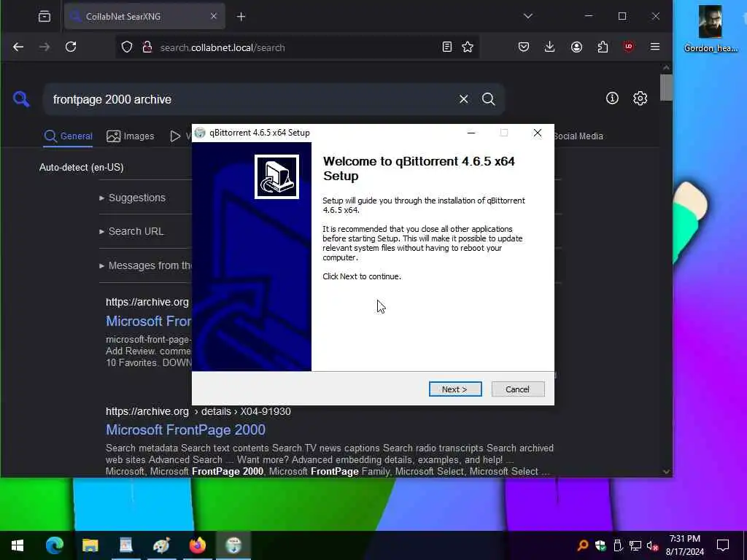Switch to the Social Media category
The image size is (747, 560).
(578, 136)
